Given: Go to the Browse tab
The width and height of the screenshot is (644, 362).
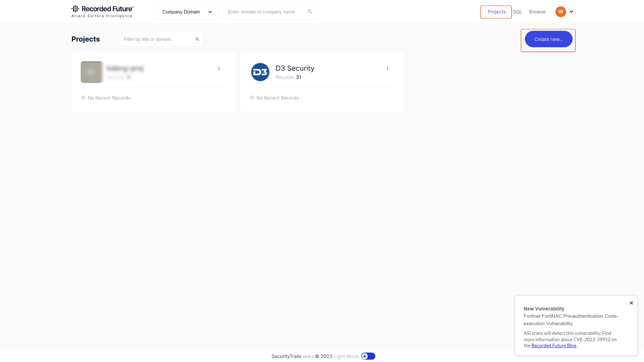Looking at the screenshot, I should click(537, 12).
